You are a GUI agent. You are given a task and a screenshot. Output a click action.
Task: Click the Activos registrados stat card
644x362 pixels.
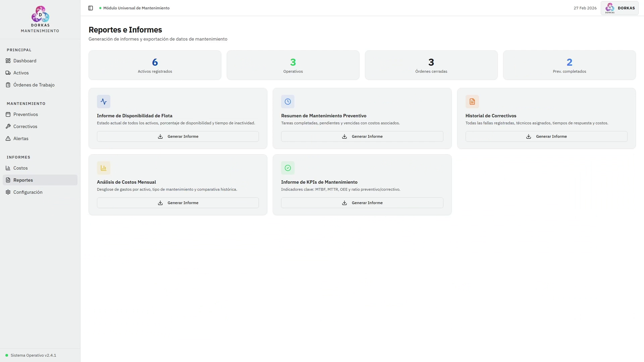155,65
